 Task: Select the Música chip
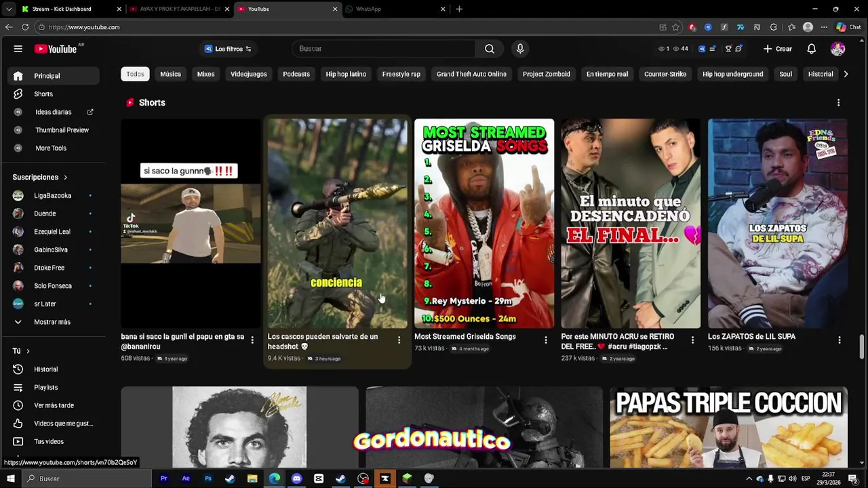[170, 74]
